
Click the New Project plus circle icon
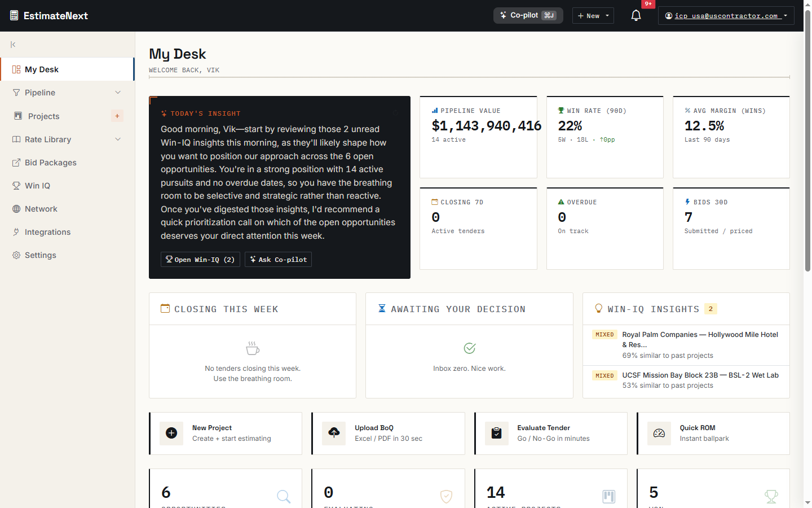pyautogui.click(x=171, y=433)
